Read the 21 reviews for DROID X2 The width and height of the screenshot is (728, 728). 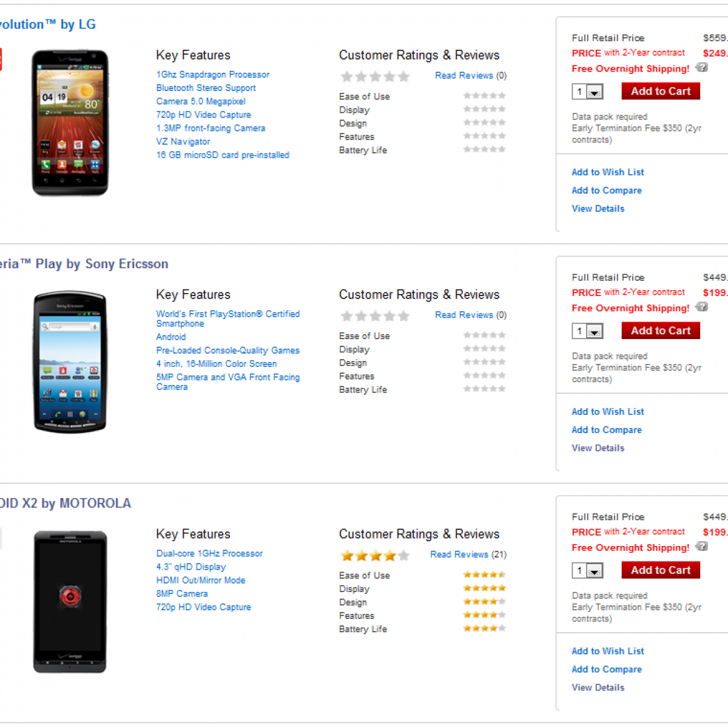pyautogui.click(x=468, y=554)
